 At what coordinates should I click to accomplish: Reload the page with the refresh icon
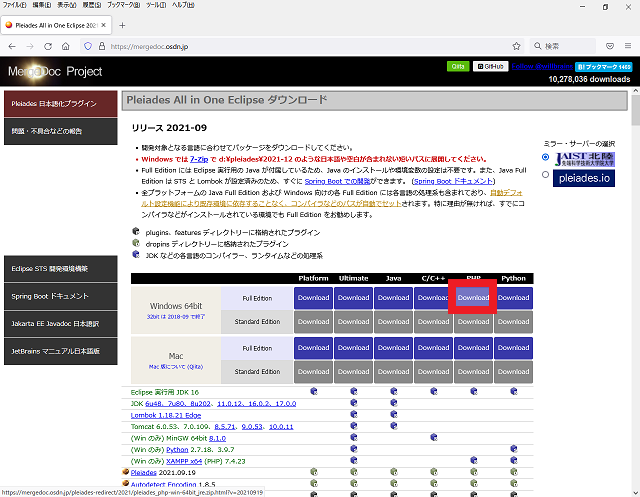click(x=48, y=47)
